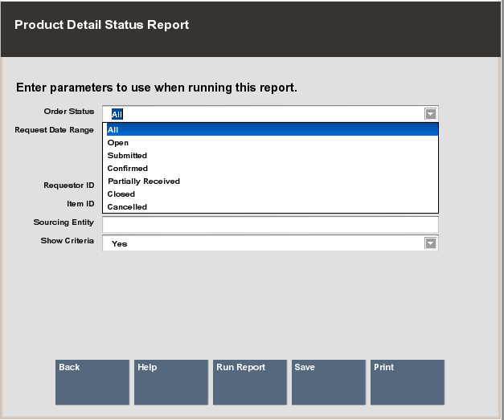Expand the Show Criteria dropdown arrow
This screenshot has height=420, width=504.
point(431,243)
